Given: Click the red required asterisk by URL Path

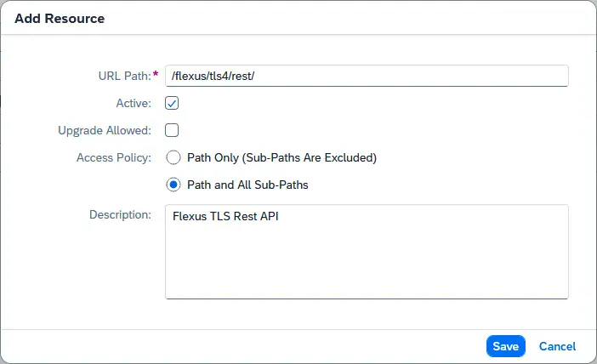Looking at the screenshot, I should click(x=156, y=75).
